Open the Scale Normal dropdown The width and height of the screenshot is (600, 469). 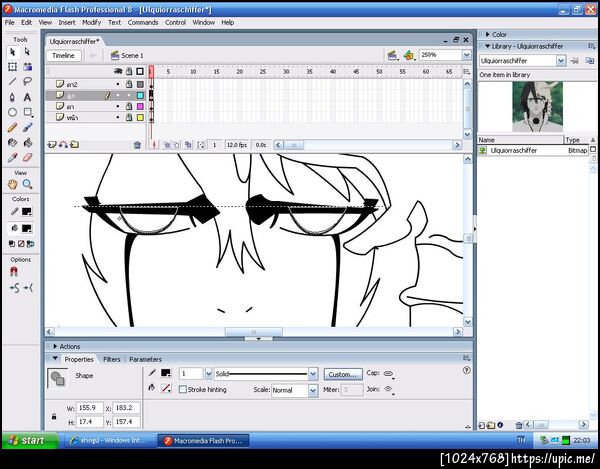click(313, 390)
